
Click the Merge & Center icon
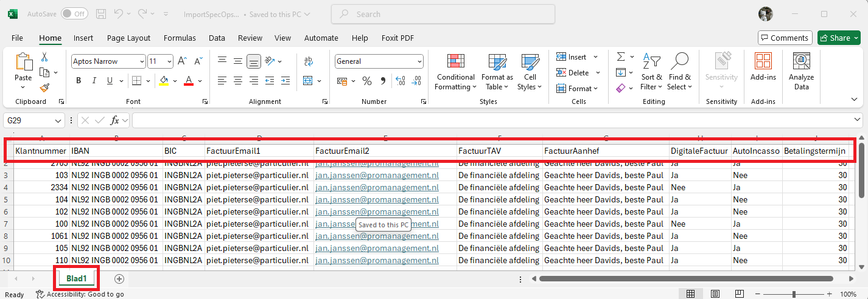click(x=308, y=81)
